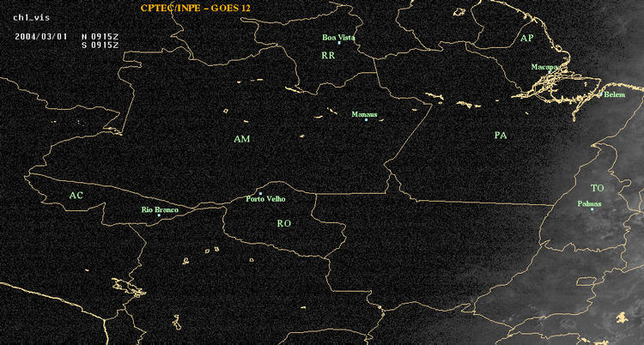Click the Manaus city marker dot
The height and width of the screenshot is (345, 644).
point(367,119)
